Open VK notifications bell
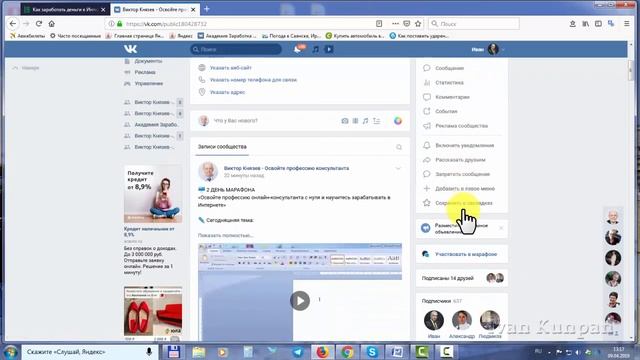The width and height of the screenshot is (640, 360). tap(298, 49)
